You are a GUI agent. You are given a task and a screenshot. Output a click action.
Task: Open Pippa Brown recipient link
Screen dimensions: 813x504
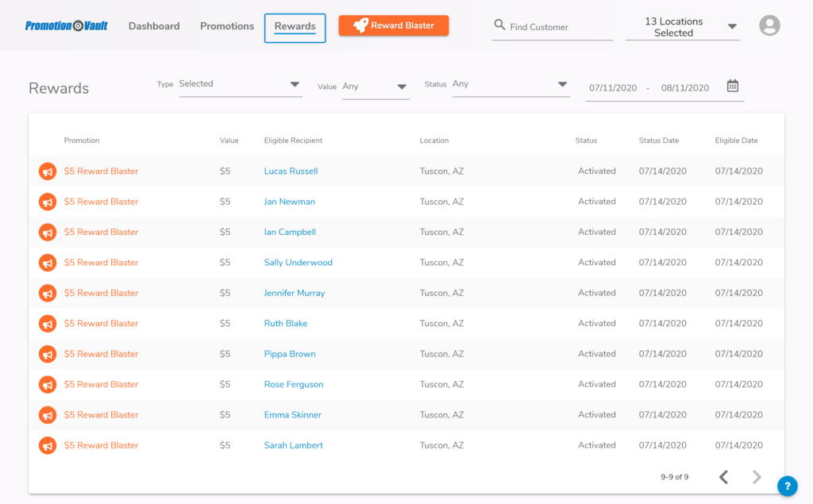click(x=290, y=354)
